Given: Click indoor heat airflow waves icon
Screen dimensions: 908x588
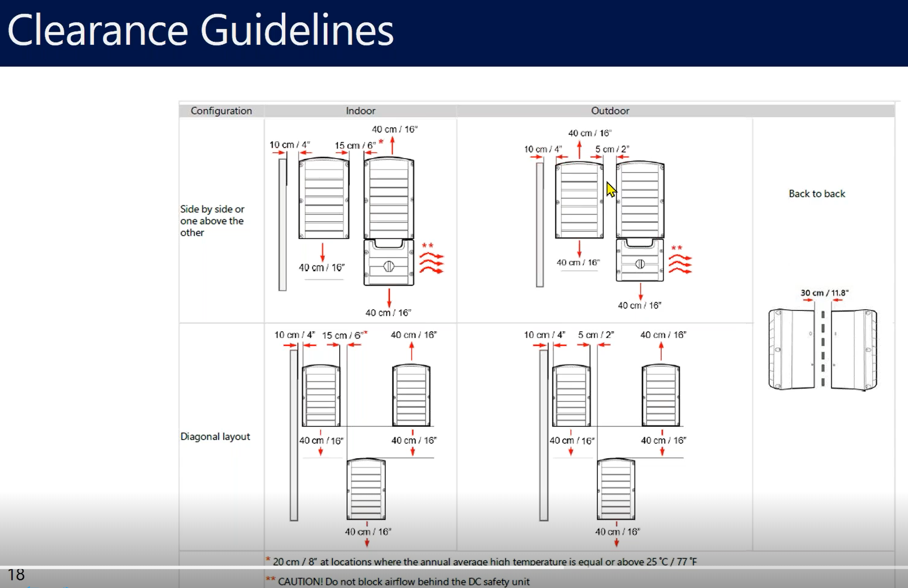Looking at the screenshot, I should [x=431, y=263].
